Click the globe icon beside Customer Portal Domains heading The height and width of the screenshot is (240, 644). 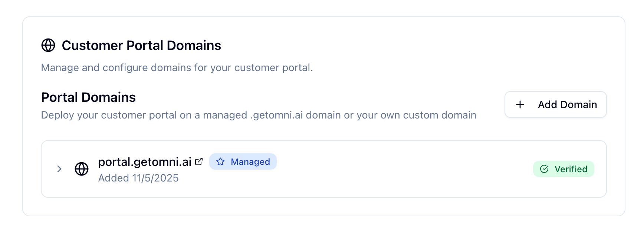pyautogui.click(x=48, y=46)
